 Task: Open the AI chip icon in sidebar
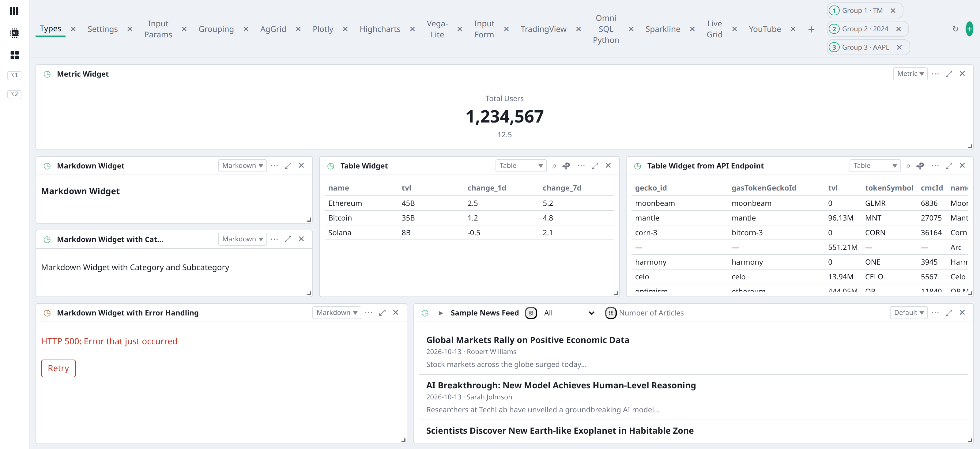point(14,33)
